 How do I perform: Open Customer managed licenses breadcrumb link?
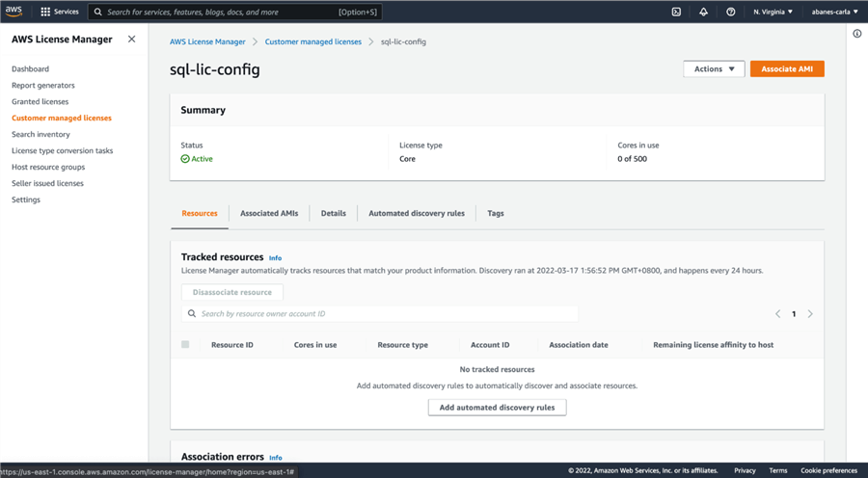click(313, 42)
